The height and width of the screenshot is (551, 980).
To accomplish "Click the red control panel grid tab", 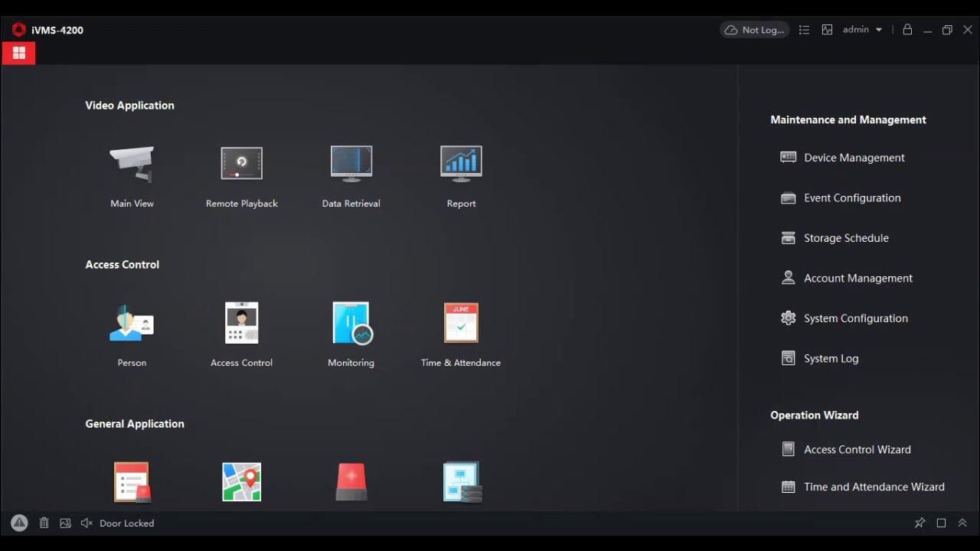I will tap(19, 53).
